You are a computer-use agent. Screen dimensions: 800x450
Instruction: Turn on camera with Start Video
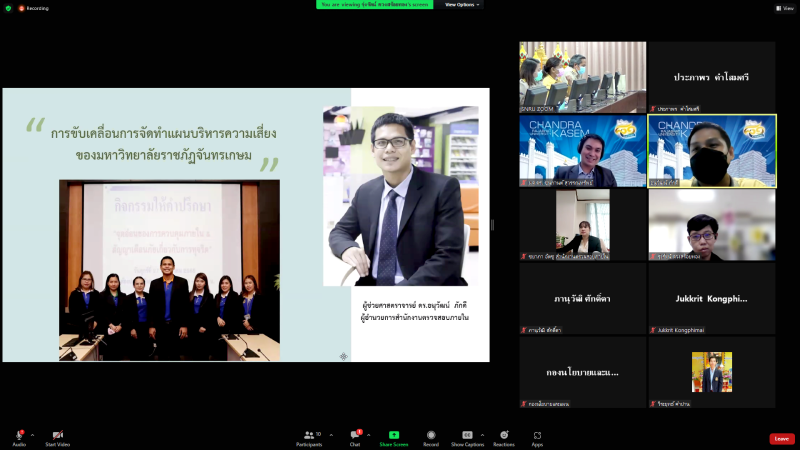pos(57,436)
